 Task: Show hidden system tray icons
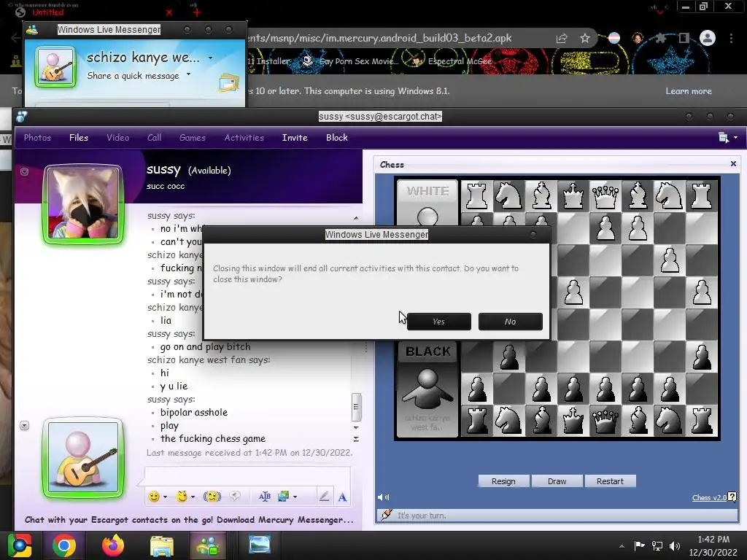click(622, 546)
